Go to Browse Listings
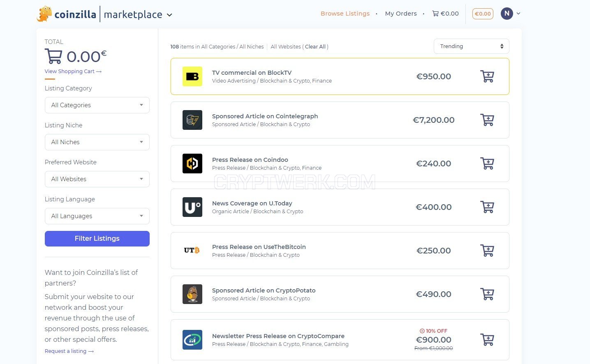The height and width of the screenshot is (364, 590). coord(345,14)
